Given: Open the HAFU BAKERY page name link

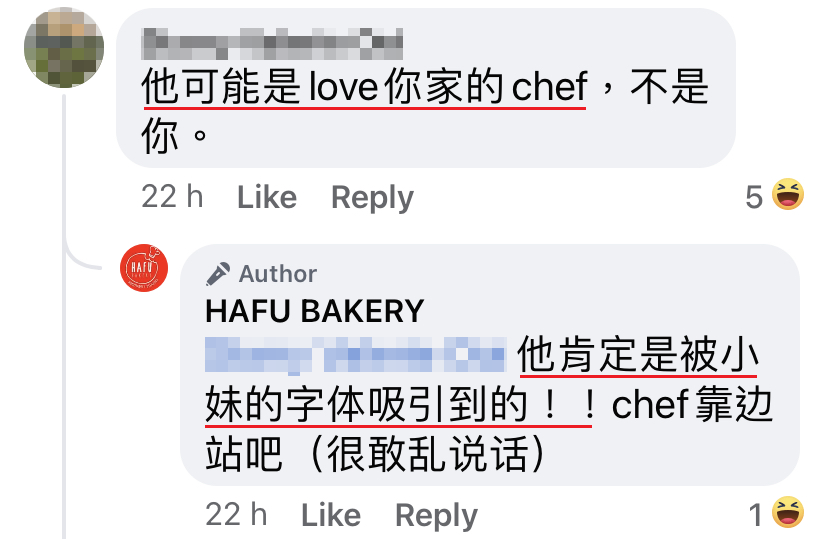Looking at the screenshot, I should click(315, 310).
